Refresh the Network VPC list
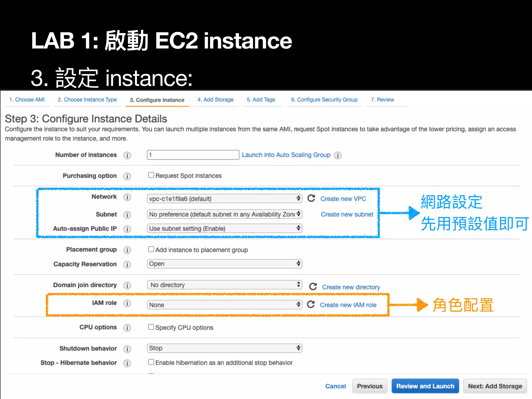This screenshot has width=532, height=399. [x=311, y=198]
